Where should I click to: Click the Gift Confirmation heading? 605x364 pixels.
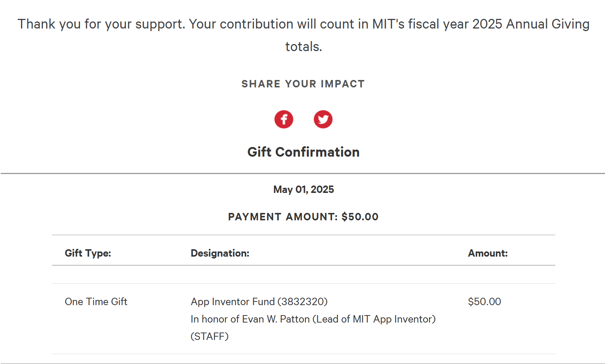tap(303, 152)
